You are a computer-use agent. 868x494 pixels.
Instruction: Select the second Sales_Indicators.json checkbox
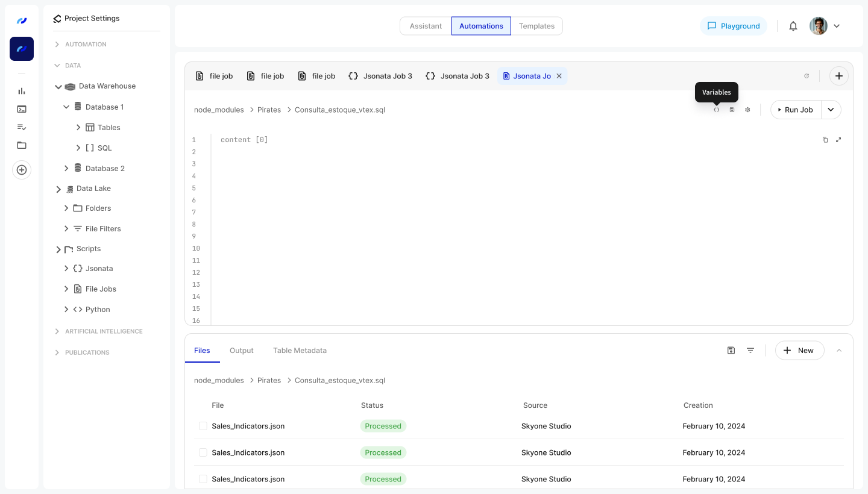pos(203,452)
